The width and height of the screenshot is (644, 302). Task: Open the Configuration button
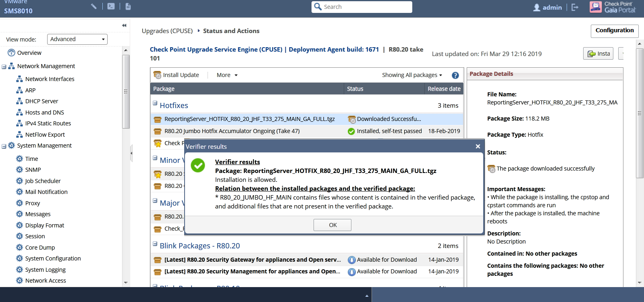[615, 31]
